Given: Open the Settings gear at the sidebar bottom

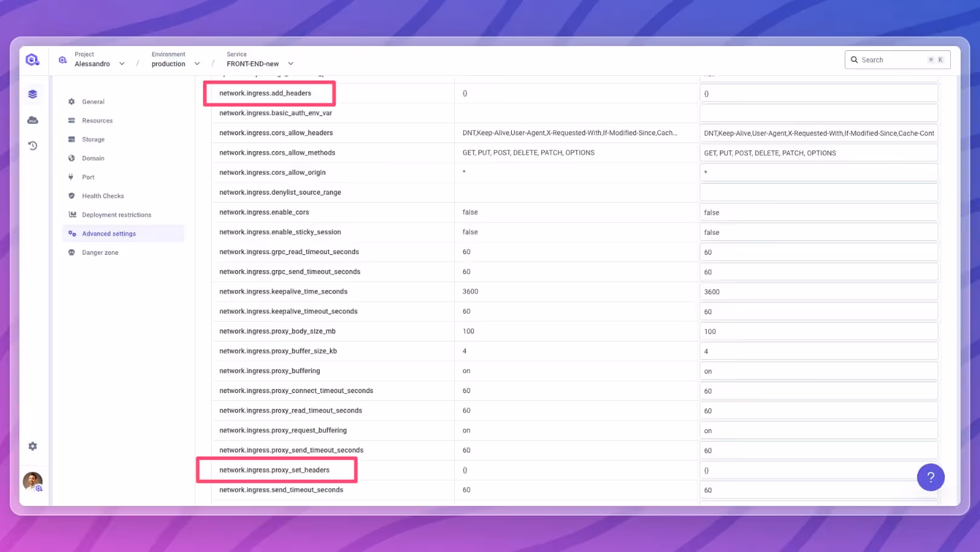Looking at the screenshot, I should [x=32, y=446].
